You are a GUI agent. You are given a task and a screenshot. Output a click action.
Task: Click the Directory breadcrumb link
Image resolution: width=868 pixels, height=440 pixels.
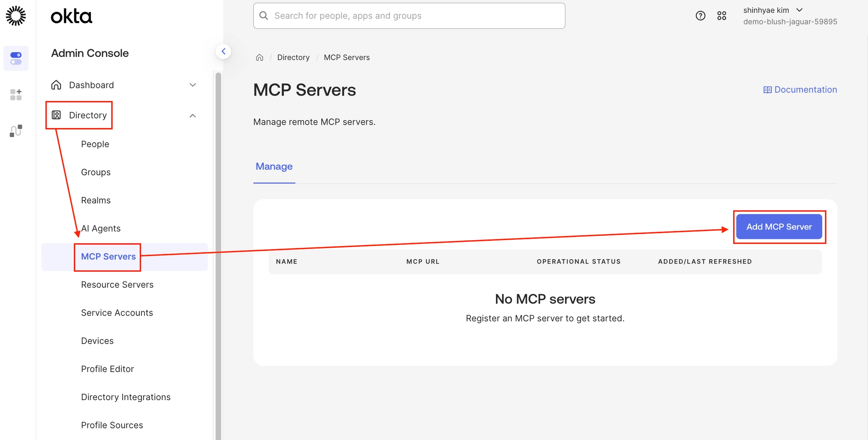(293, 57)
